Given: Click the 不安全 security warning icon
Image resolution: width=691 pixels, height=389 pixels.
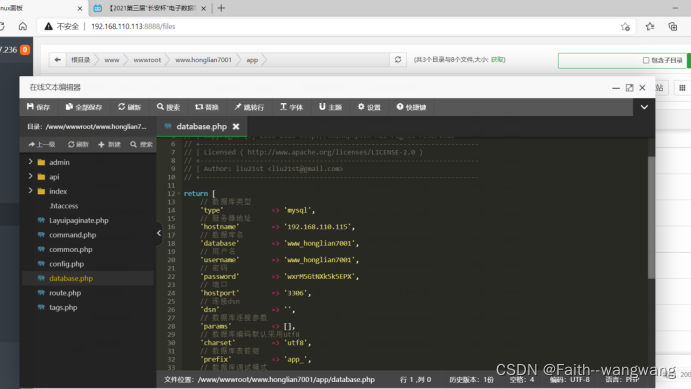Looking at the screenshot, I should (48, 26).
